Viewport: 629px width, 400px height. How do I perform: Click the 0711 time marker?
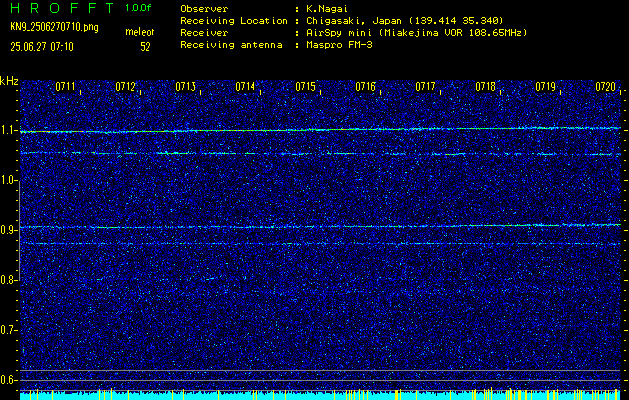pos(65,87)
